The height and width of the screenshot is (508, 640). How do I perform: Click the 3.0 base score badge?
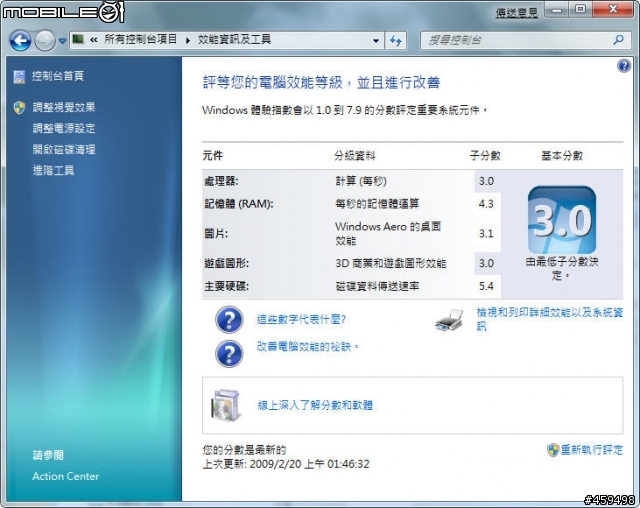[562, 220]
